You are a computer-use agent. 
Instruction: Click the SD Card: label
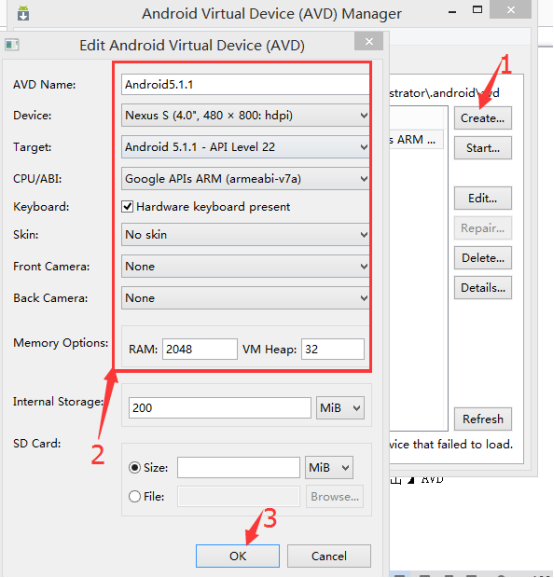point(37,443)
